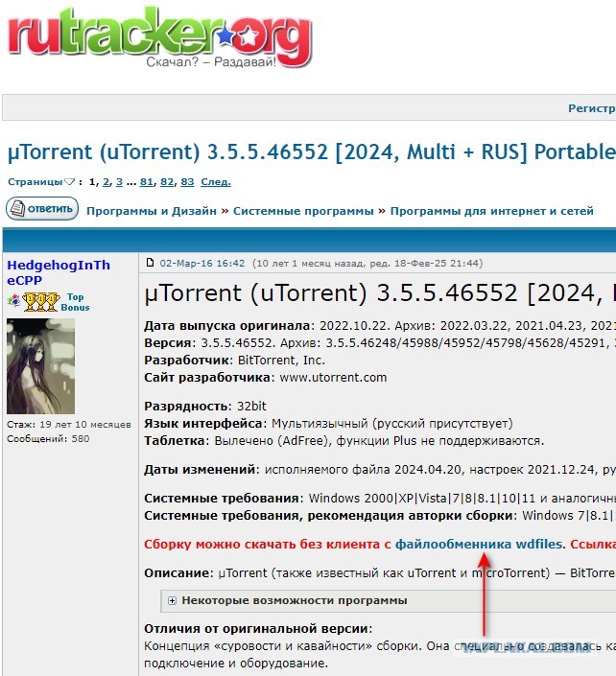Click the Top Bonus link
Viewport: 616px width, 676px height.
point(75,302)
